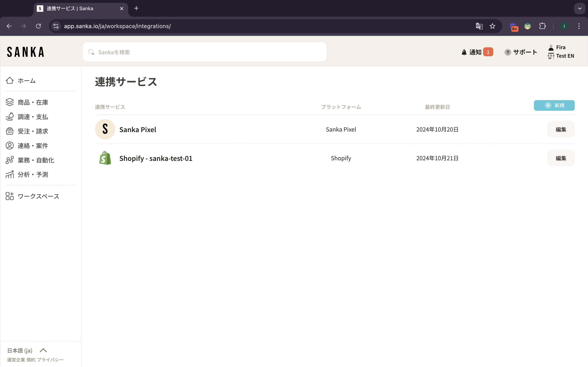Click the 新規 button
588x367 pixels.
pos(554,105)
